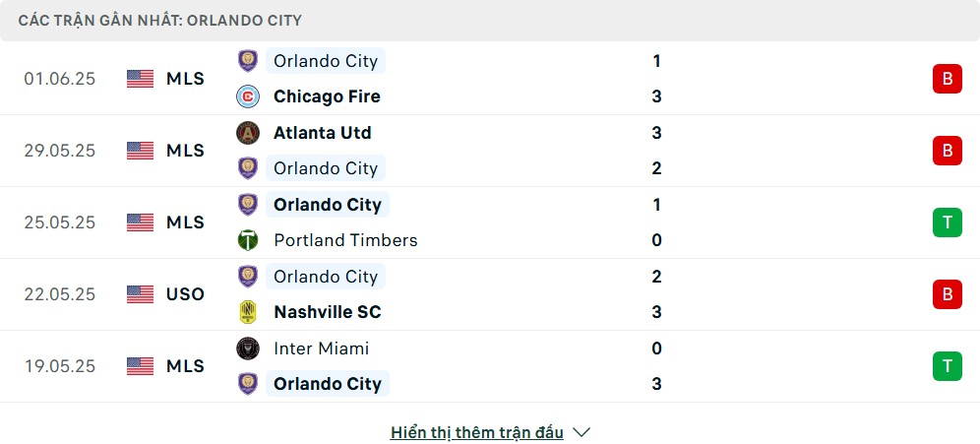The width and height of the screenshot is (980, 444).
Task: Click the US flag in 19.05.25 row
Action: (141, 366)
